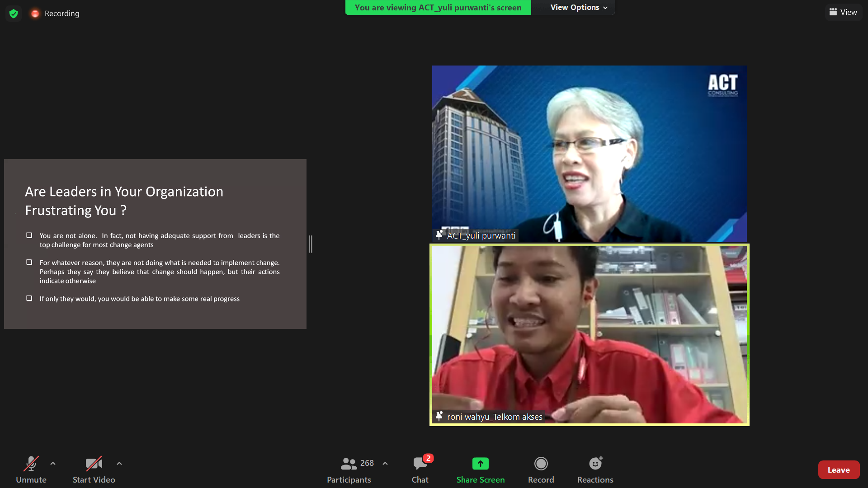Click the Record circle icon
This screenshot has width=868, height=488.
pos(541,464)
